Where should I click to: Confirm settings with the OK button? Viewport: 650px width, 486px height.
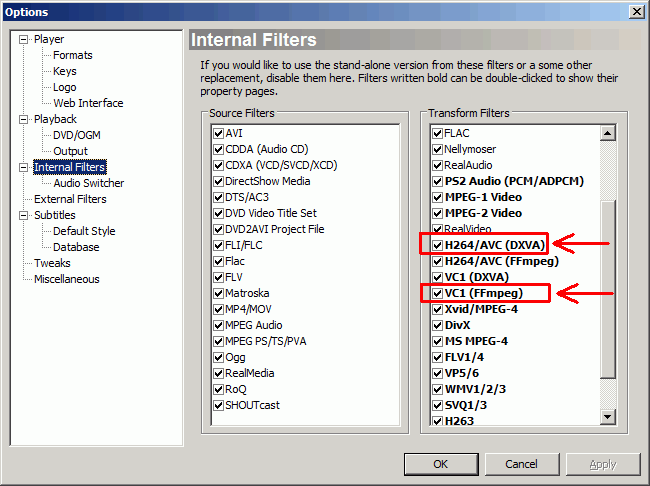coord(441,464)
